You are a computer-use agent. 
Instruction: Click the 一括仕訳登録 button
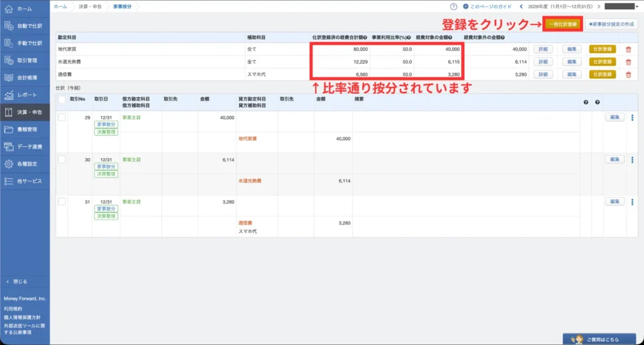[x=563, y=24]
